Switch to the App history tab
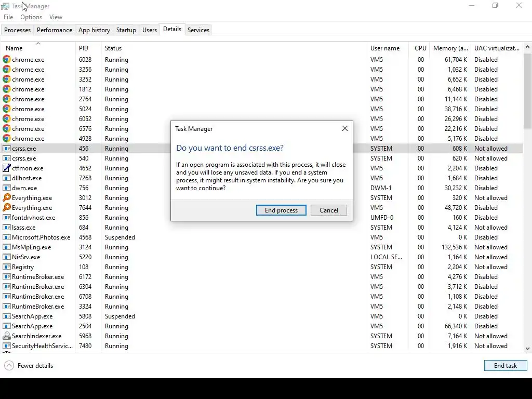This screenshot has height=399, width=532. pos(95,30)
